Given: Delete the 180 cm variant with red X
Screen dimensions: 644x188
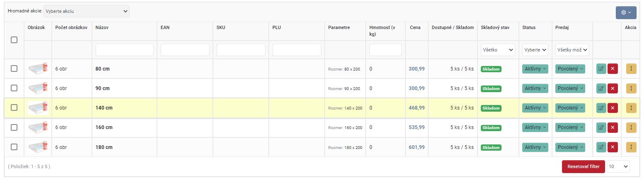Looking at the screenshot, I should [x=613, y=147].
